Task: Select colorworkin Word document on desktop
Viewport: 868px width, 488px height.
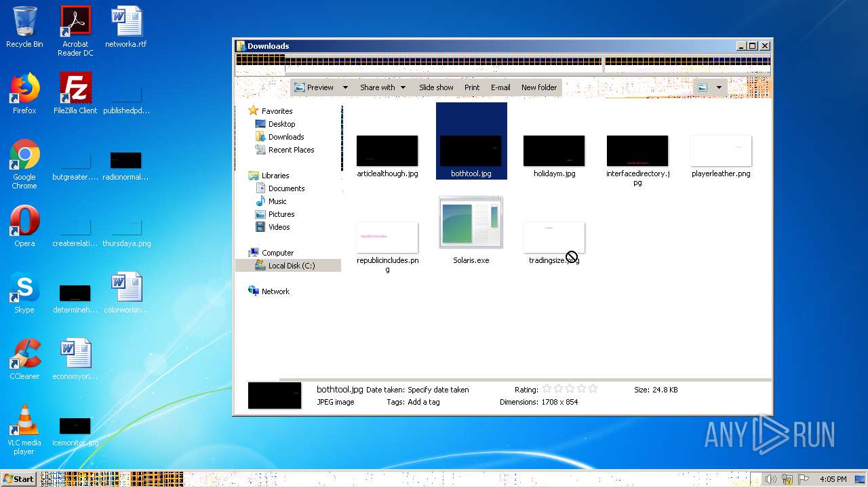Action: click(126, 293)
